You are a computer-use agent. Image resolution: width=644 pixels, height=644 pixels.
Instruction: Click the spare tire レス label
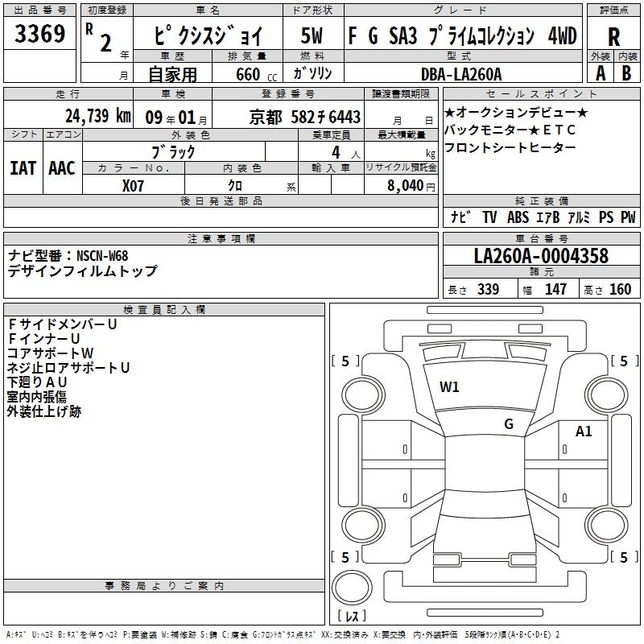coord(352,615)
